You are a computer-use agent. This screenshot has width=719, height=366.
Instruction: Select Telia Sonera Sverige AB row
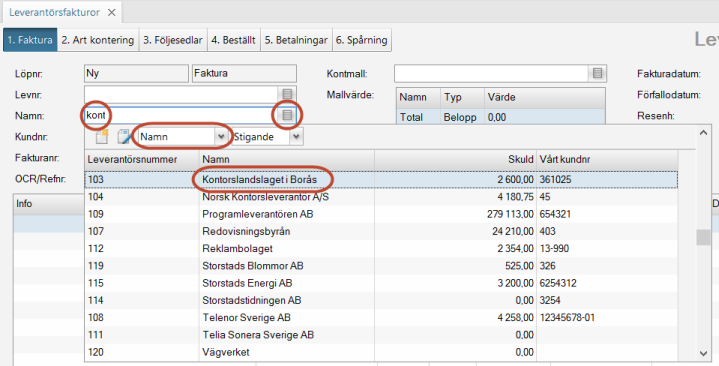pyautogui.click(x=381, y=335)
